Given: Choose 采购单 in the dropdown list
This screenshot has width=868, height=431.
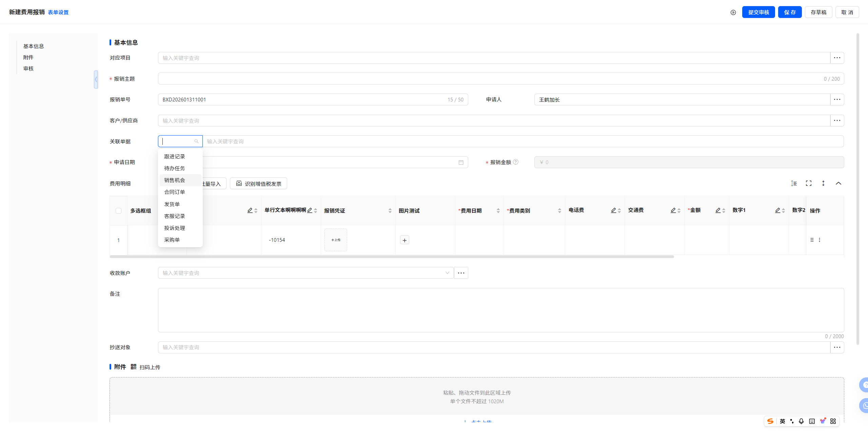Looking at the screenshot, I should point(172,240).
